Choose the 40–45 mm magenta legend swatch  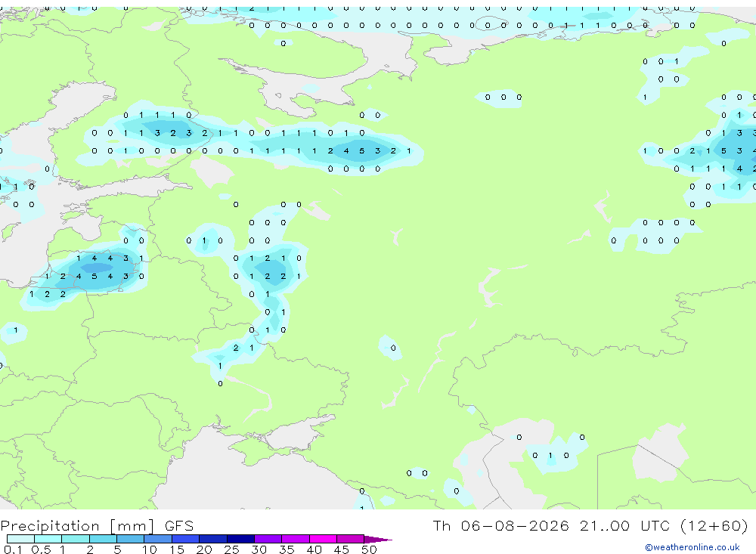(x=323, y=539)
